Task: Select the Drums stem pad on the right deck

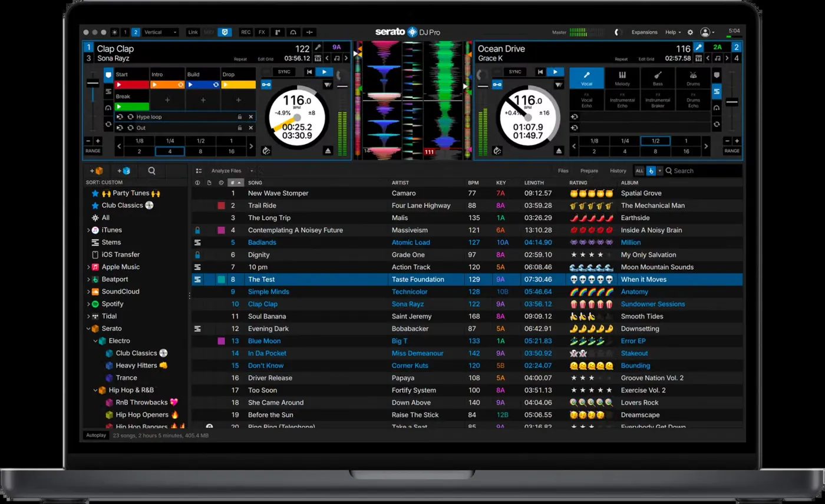Action: pos(693,78)
